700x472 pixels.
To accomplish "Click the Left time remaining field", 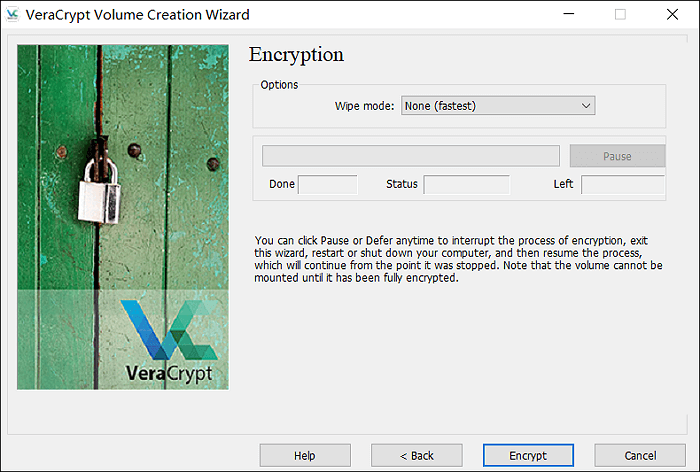I will point(622,185).
